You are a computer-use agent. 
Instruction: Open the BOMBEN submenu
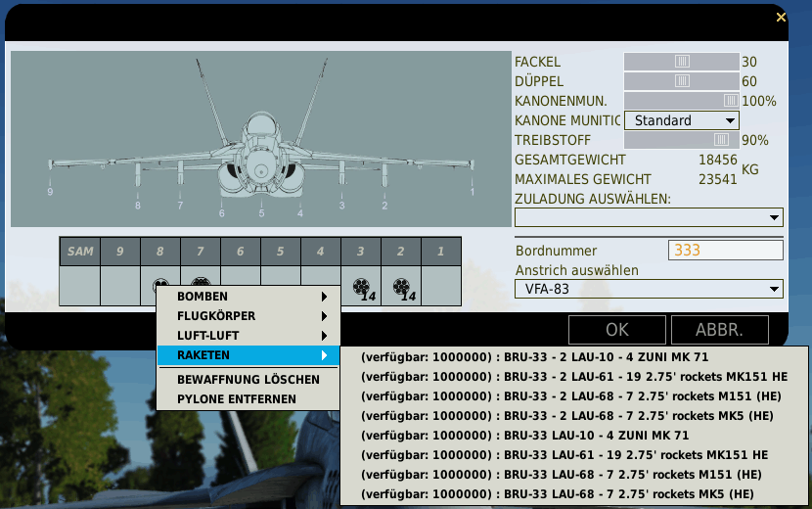248,297
